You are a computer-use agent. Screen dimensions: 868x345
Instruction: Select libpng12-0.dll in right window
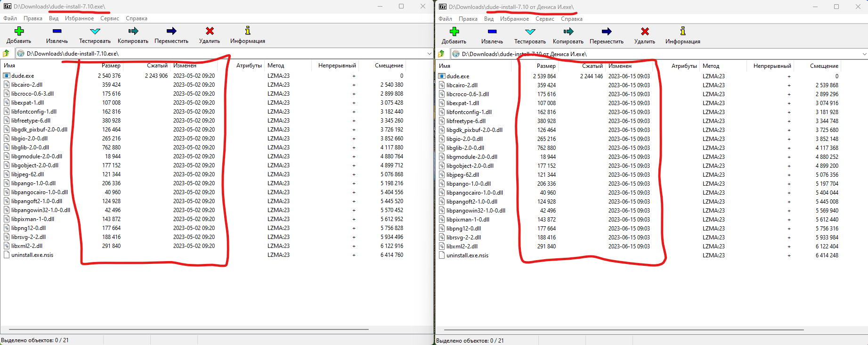pyautogui.click(x=463, y=229)
